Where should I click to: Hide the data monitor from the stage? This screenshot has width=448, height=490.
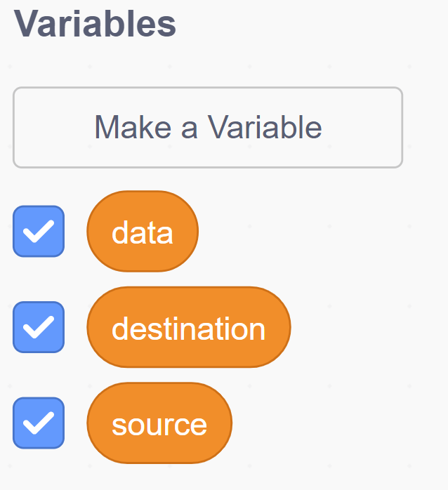(x=39, y=231)
